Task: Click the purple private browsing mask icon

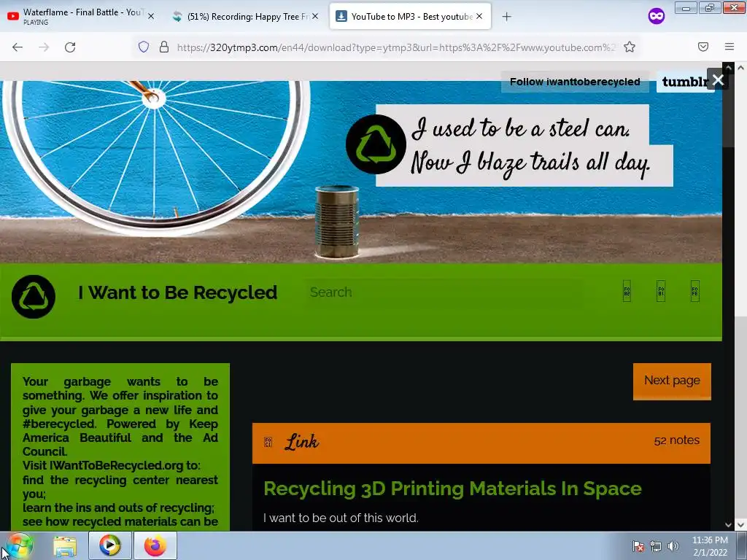Action: pos(656,16)
